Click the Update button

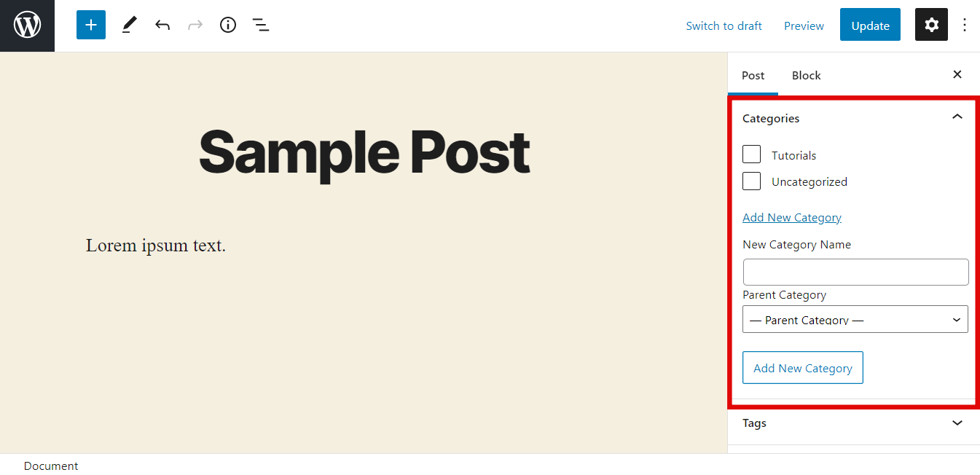click(870, 24)
